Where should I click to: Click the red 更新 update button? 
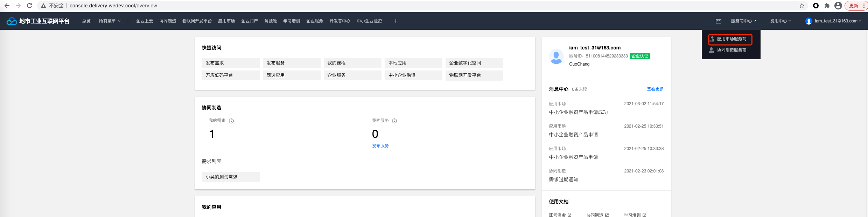[x=854, y=6]
